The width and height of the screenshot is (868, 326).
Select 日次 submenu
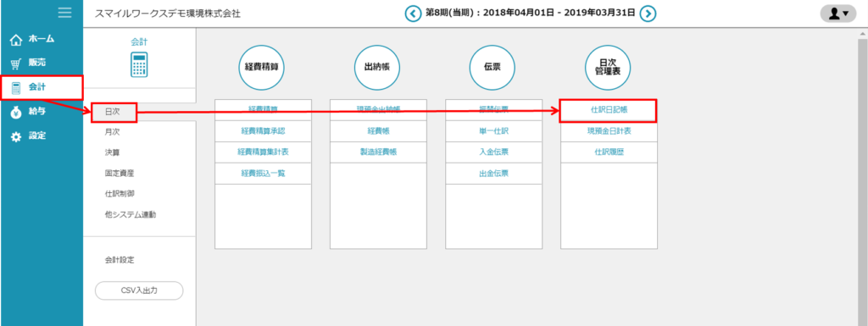(114, 112)
